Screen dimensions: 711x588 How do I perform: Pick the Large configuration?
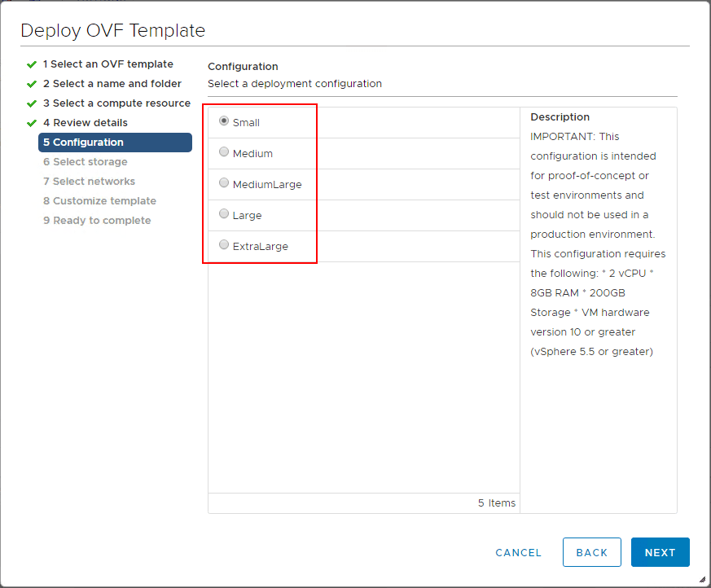pos(224,213)
